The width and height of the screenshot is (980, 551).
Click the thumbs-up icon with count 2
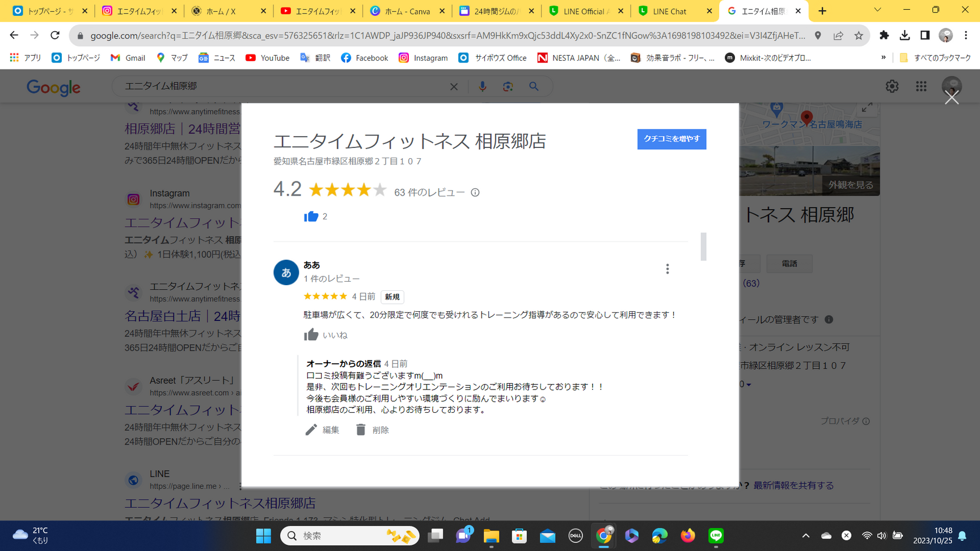[311, 217]
